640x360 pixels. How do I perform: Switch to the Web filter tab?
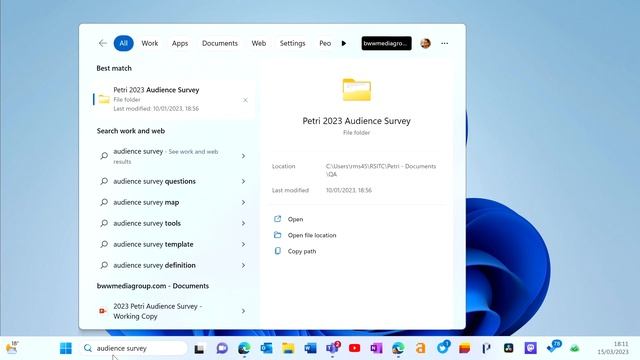click(x=259, y=43)
